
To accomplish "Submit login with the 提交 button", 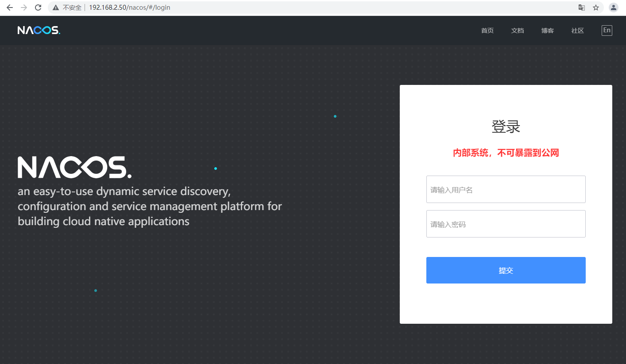I will (506, 270).
